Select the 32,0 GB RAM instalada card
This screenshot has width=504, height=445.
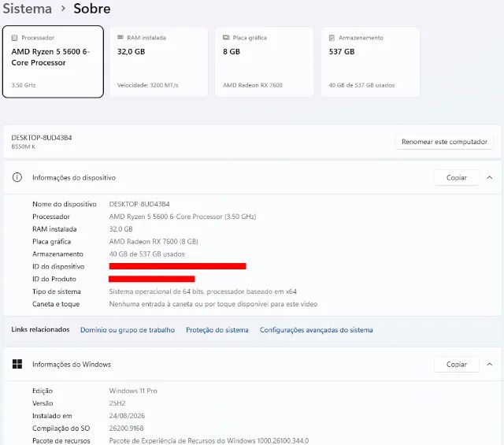tap(159, 61)
